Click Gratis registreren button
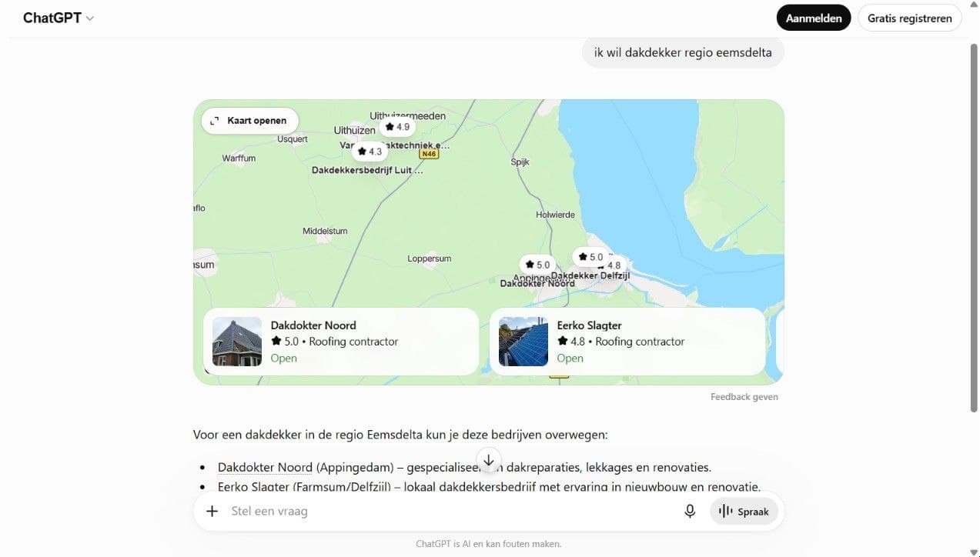 (x=909, y=18)
